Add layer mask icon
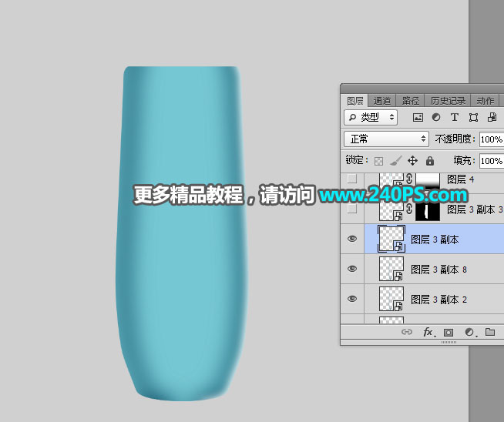This screenshot has height=422, width=504. 448,332
